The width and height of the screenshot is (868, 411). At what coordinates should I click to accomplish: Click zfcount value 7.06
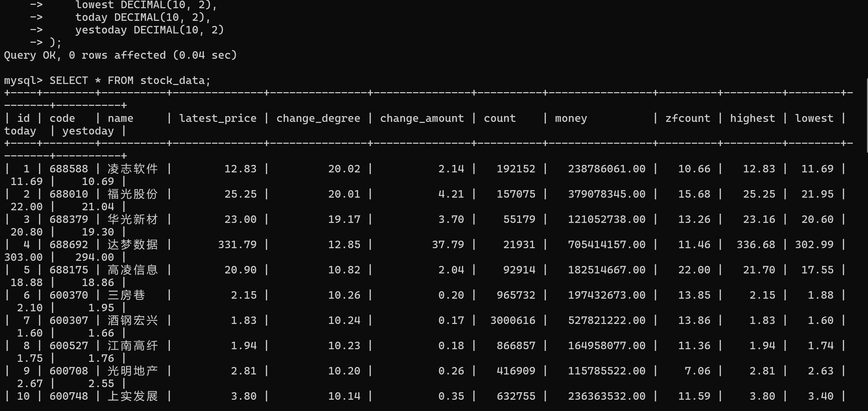697,371
